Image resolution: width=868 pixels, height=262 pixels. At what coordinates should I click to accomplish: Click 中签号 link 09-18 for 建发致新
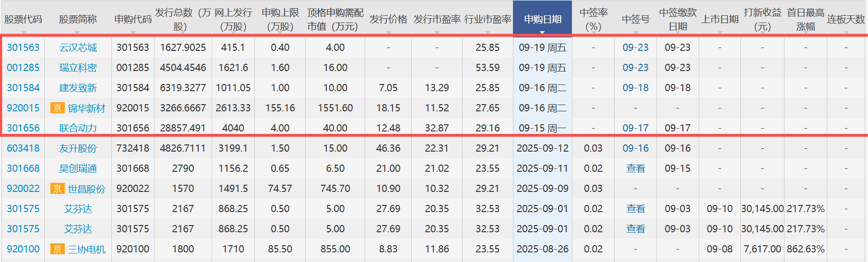point(635,88)
